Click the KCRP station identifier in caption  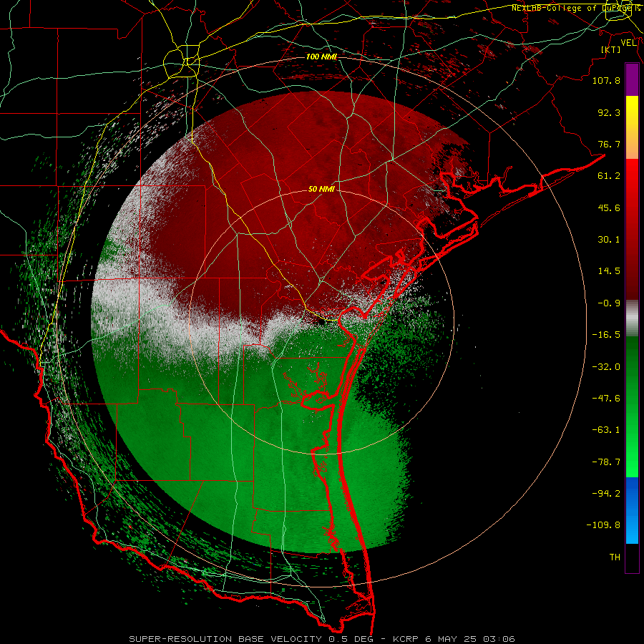407,639
